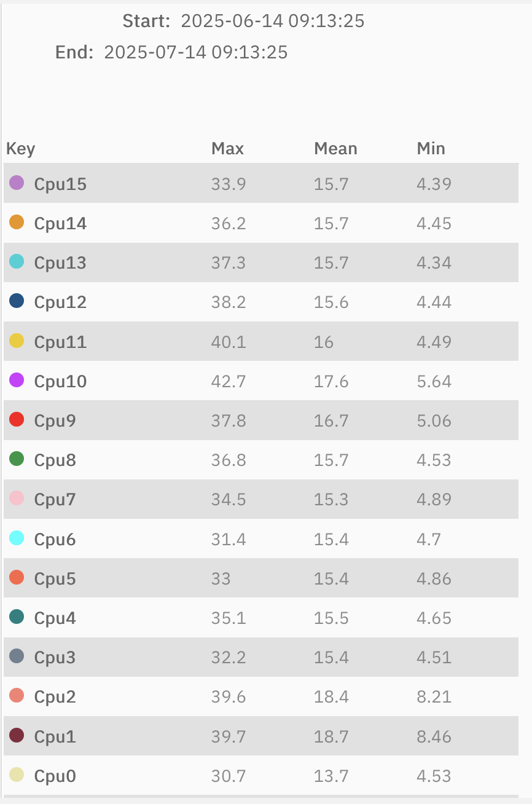Screen dimensions: 532x804
Task: Select the Cpu6 legend label
Action: pyautogui.click(x=55, y=539)
